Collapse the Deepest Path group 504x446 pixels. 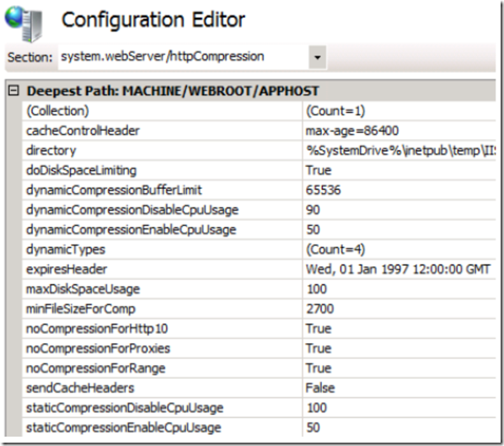(13, 91)
